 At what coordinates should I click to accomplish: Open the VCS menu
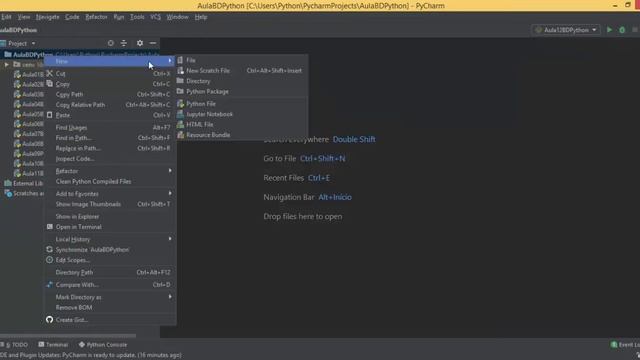coord(156,17)
